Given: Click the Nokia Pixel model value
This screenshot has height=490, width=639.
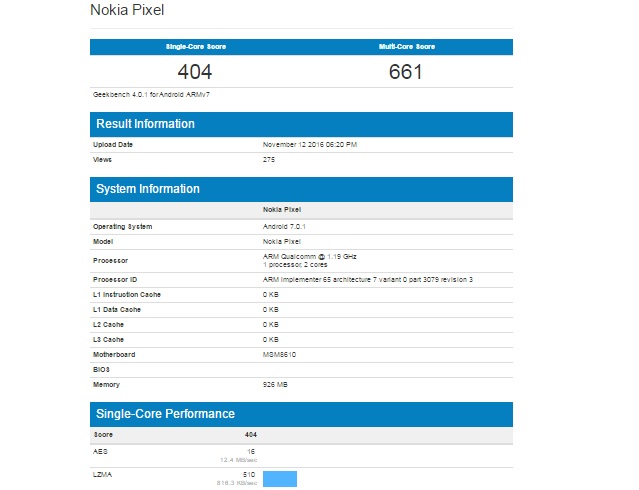Looking at the screenshot, I should point(282,242).
